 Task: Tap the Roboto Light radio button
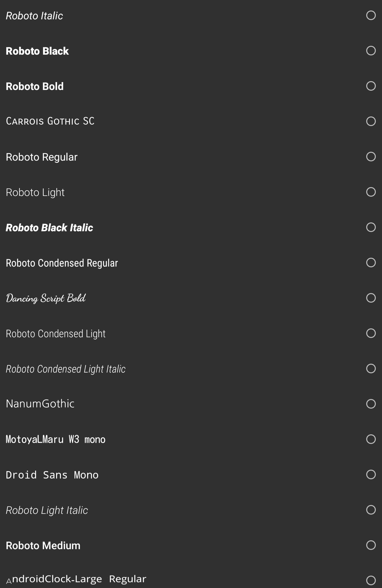pyautogui.click(x=371, y=192)
